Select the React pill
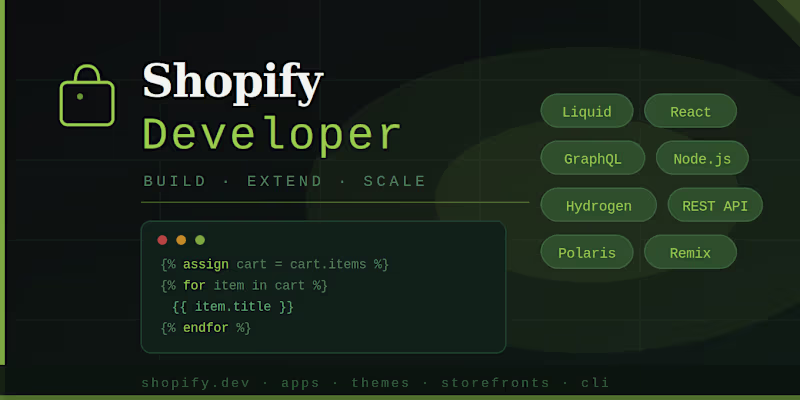 click(690, 111)
